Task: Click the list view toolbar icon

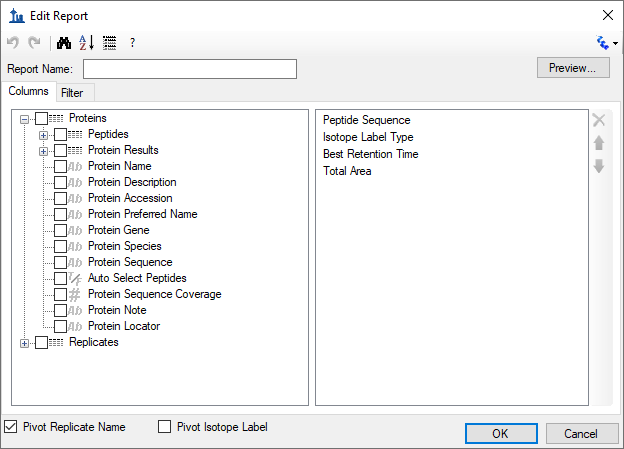Action: point(109,43)
